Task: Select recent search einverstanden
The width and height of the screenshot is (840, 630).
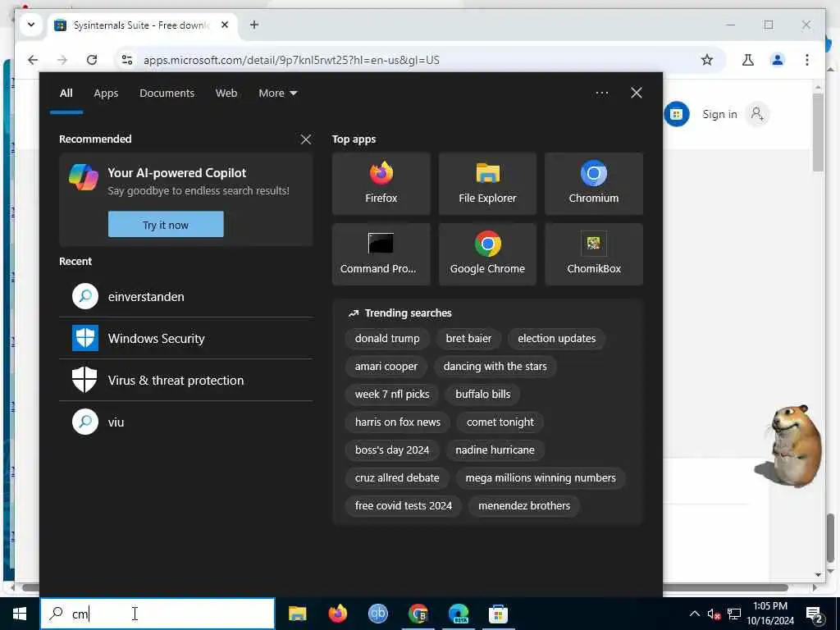Action: (186, 297)
